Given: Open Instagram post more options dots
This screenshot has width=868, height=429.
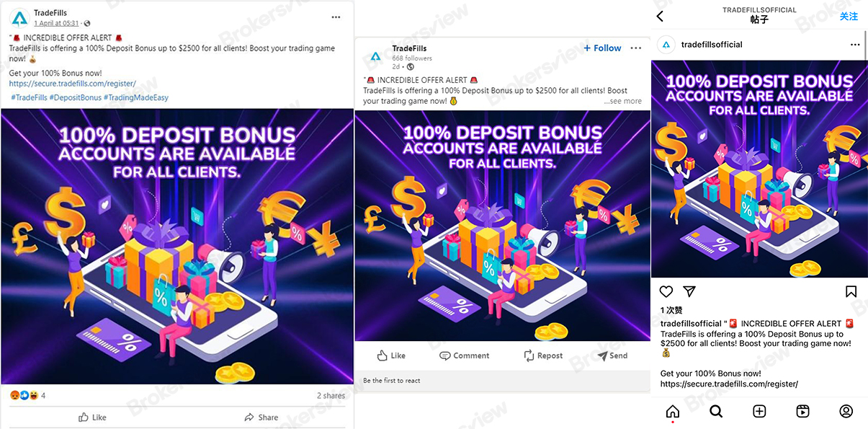Looking at the screenshot, I should pos(855,45).
